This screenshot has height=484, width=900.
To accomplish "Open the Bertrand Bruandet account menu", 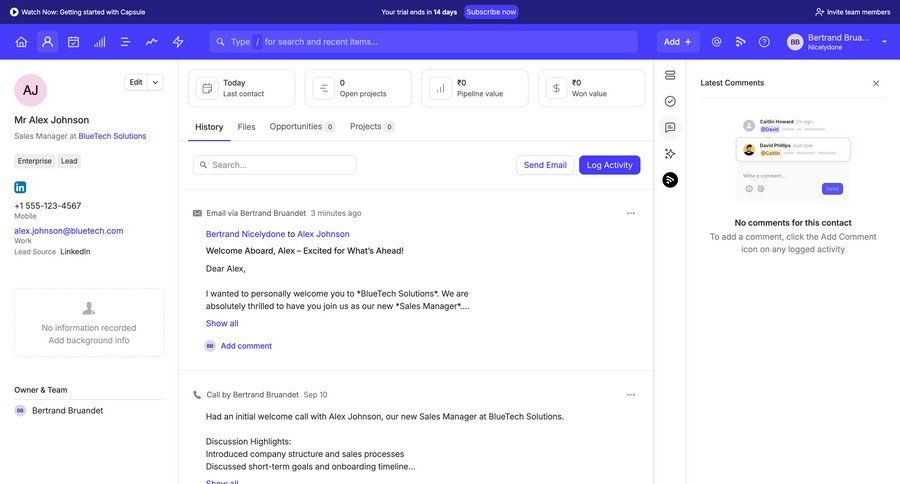I will coord(837,42).
